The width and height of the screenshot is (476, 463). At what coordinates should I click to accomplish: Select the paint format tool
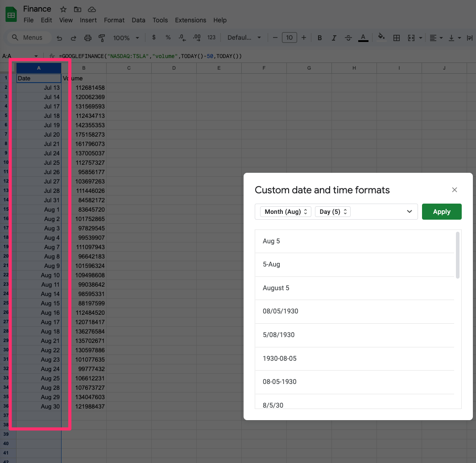pyautogui.click(x=102, y=38)
